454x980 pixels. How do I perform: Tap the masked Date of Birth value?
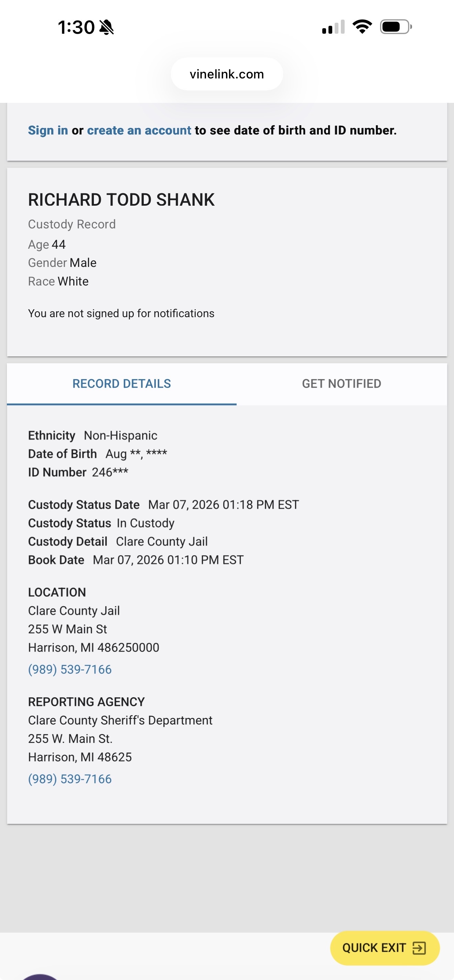click(x=136, y=454)
